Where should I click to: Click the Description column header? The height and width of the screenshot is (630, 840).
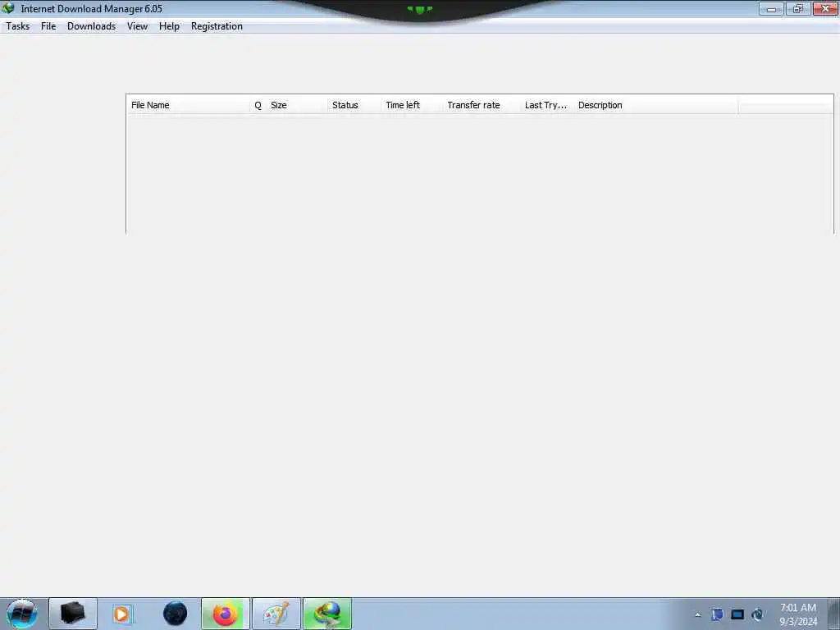pos(655,105)
